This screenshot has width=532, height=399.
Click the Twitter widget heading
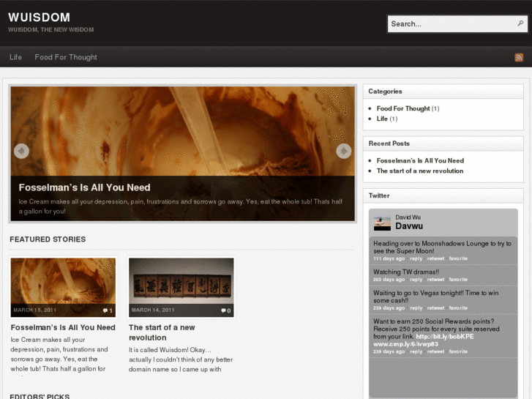click(x=379, y=195)
